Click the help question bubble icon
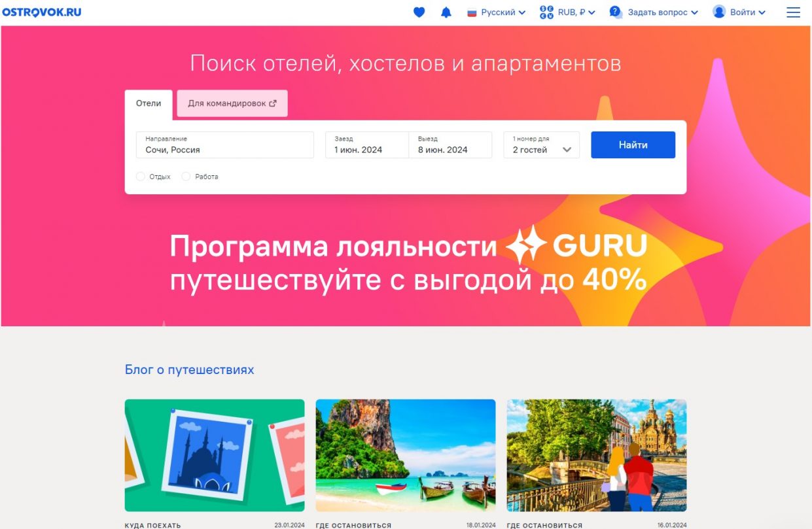 (x=616, y=12)
